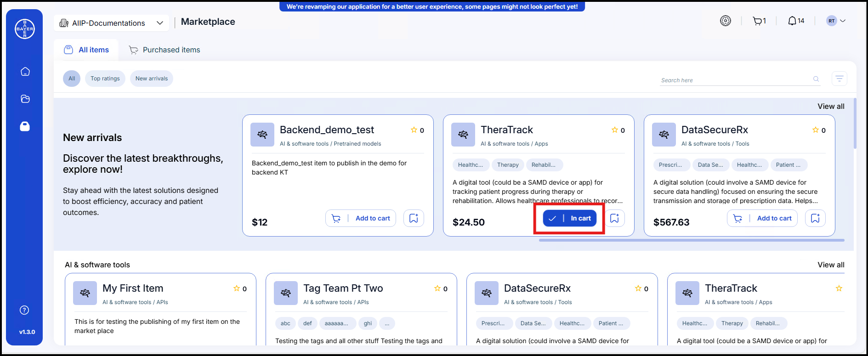Click the Patient ... tag in AI & software tools row
Viewport: 868px width, 356px height.
[611, 323]
